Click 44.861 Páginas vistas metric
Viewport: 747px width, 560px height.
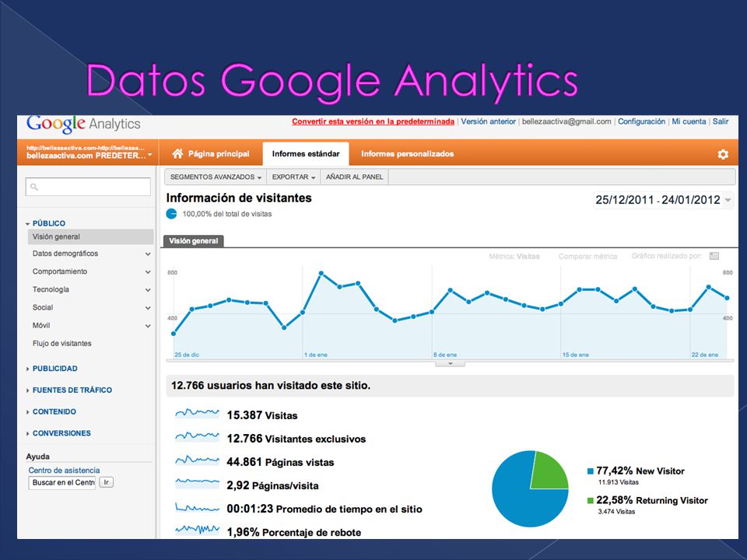[x=280, y=462]
